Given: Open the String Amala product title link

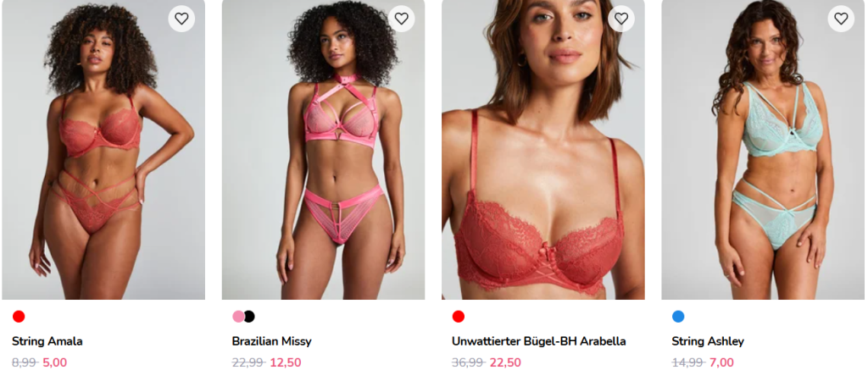Looking at the screenshot, I should click(47, 341).
